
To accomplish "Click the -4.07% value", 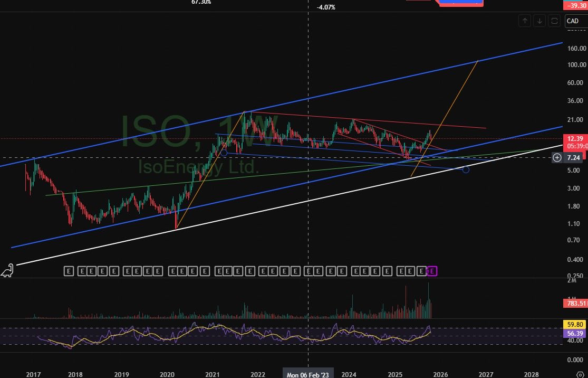I will (x=326, y=7).
